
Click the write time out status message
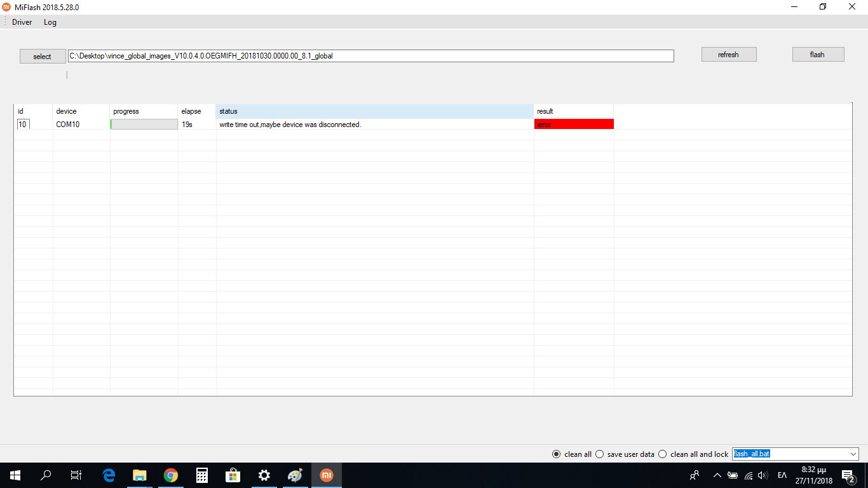coord(290,125)
